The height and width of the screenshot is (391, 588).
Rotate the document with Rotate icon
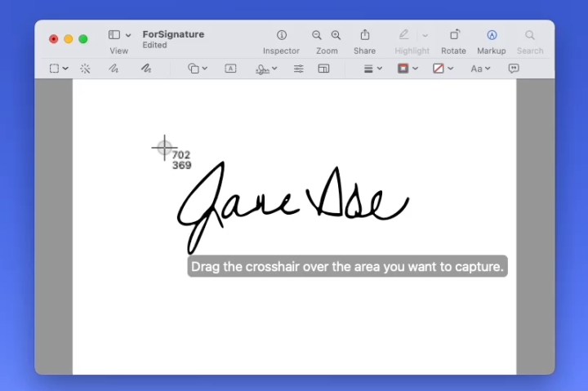[453, 35]
